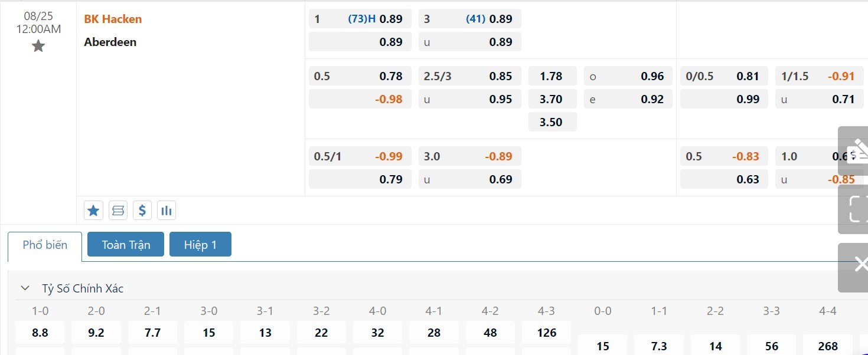
Task: Click the gray favorite star under the match time
Action: 38,46
